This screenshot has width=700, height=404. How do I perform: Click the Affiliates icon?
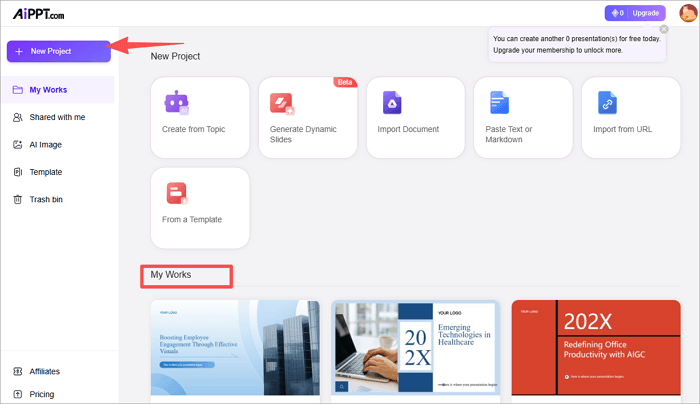[17, 371]
